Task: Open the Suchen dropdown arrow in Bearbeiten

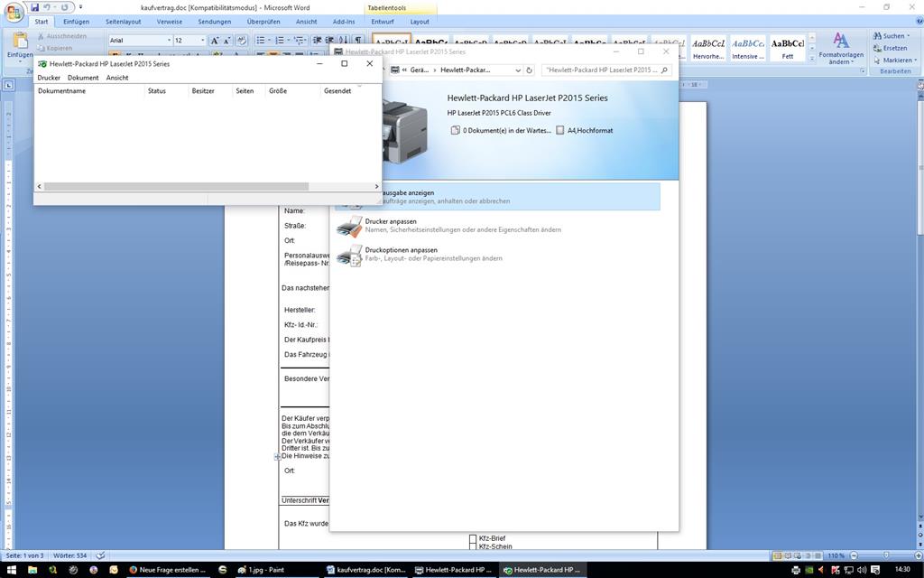Action: (908, 36)
